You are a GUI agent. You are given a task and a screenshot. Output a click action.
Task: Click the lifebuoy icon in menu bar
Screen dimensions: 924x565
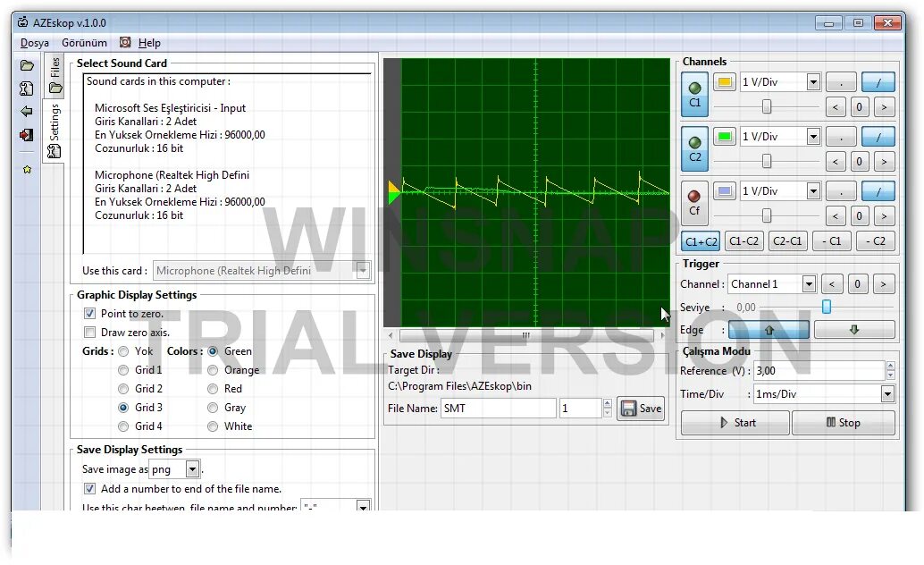tap(125, 42)
